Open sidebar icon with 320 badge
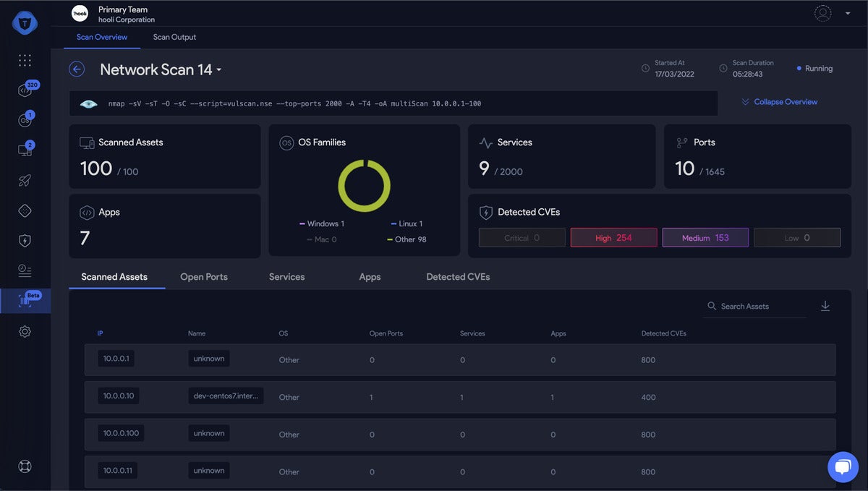 pyautogui.click(x=25, y=90)
